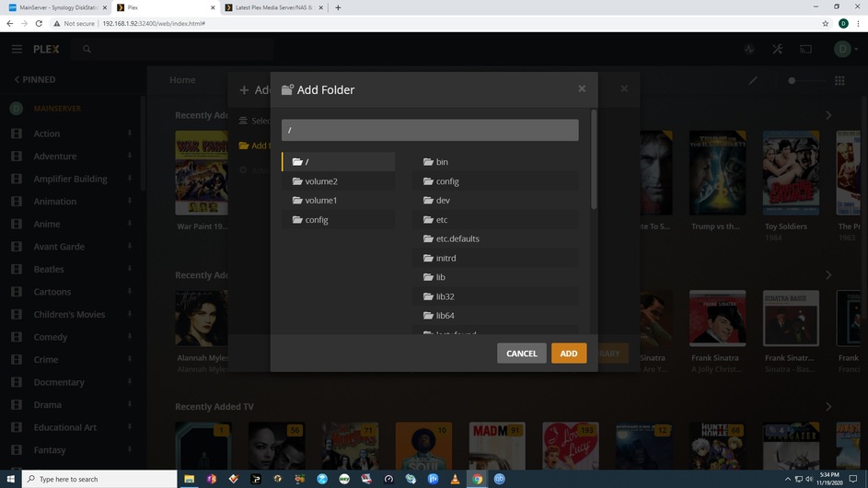This screenshot has height=488, width=868.
Task: Open the Drama library
Action: [47, 405]
